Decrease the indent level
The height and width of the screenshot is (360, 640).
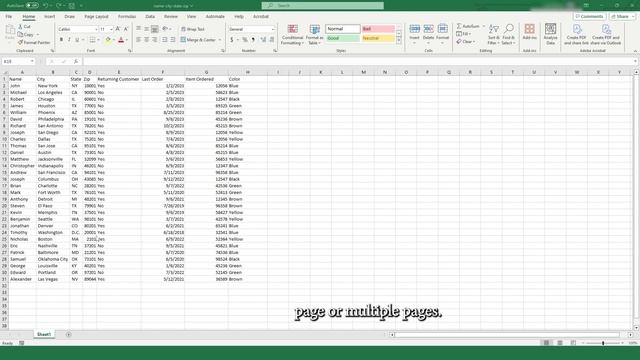click(165, 40)
